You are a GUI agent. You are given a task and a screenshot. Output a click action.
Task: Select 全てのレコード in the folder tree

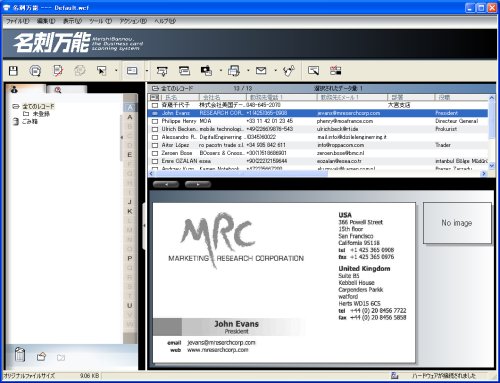tap(38, 106)
